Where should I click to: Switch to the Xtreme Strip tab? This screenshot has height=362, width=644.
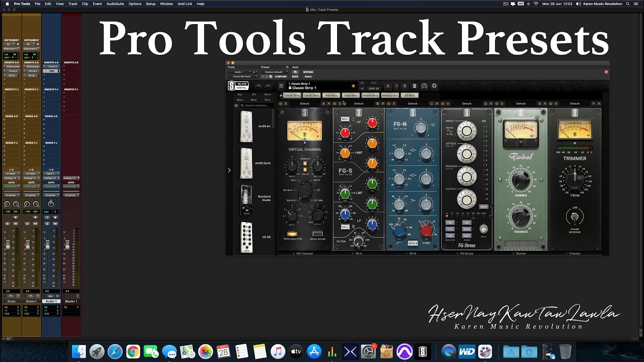(x=370, y=96)
